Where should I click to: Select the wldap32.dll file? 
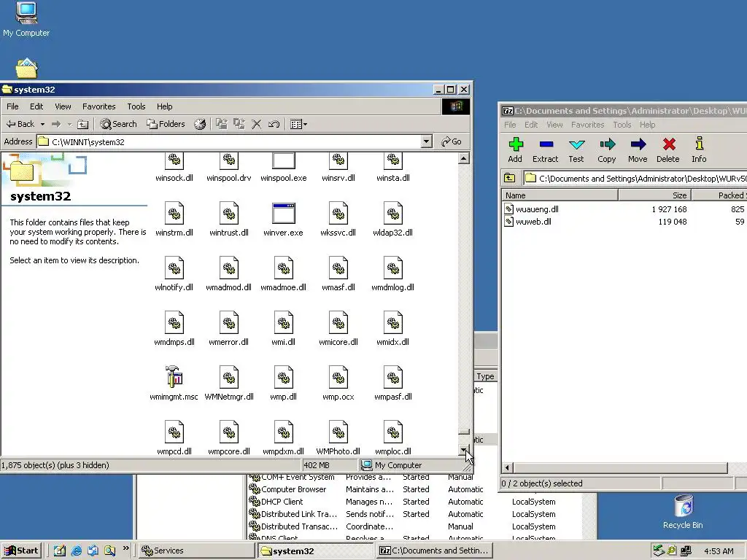(393, 219)
